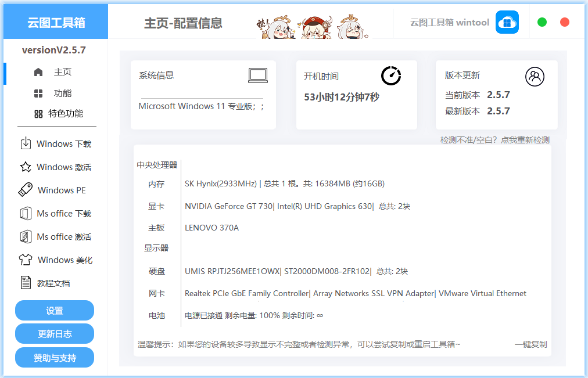This screenshot has width=588, height=378.
Task: Click the versionV2.5.7 label
Action: (54, 50)
